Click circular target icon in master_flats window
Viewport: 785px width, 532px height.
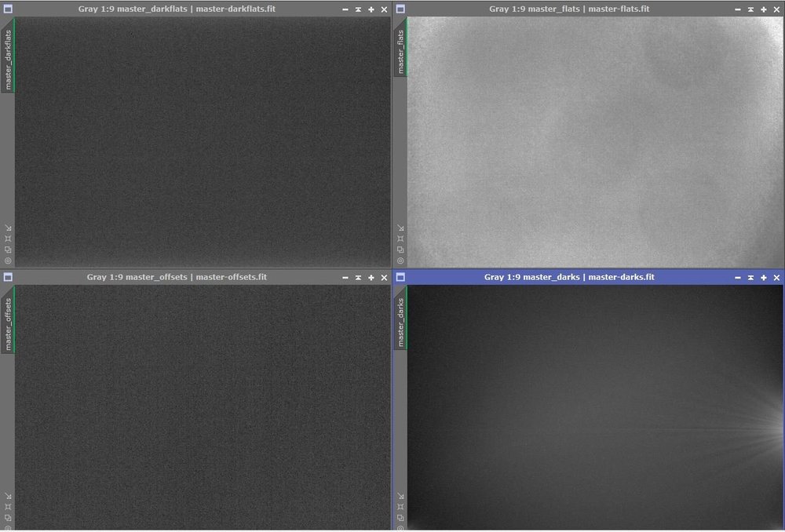point(400,261)
